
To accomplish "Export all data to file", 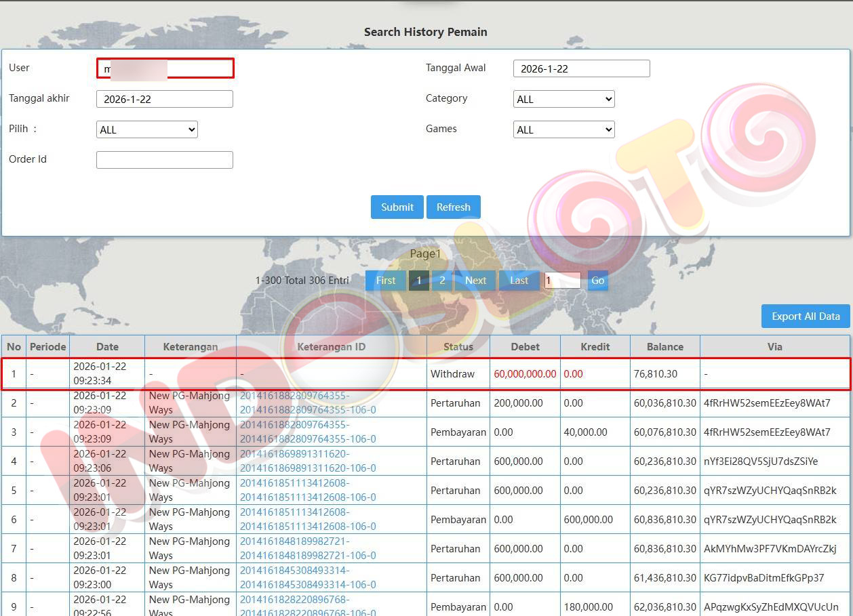I will coord(805,316).
